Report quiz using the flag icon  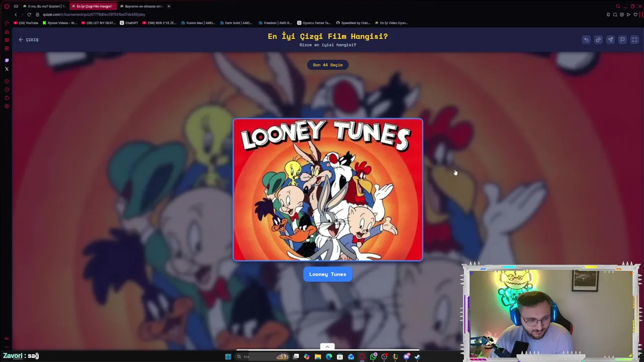click(622, 40)
